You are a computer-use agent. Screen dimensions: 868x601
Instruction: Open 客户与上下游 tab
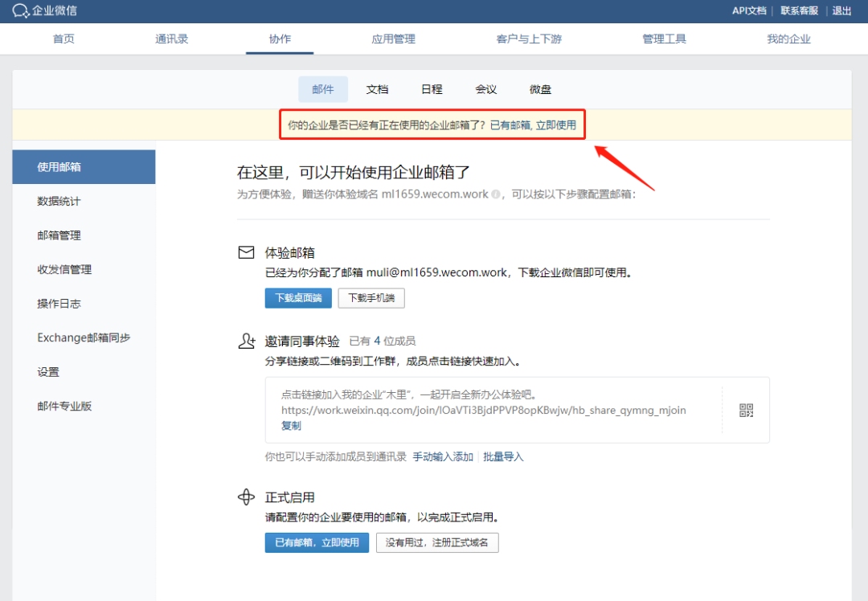pos(529,39)
